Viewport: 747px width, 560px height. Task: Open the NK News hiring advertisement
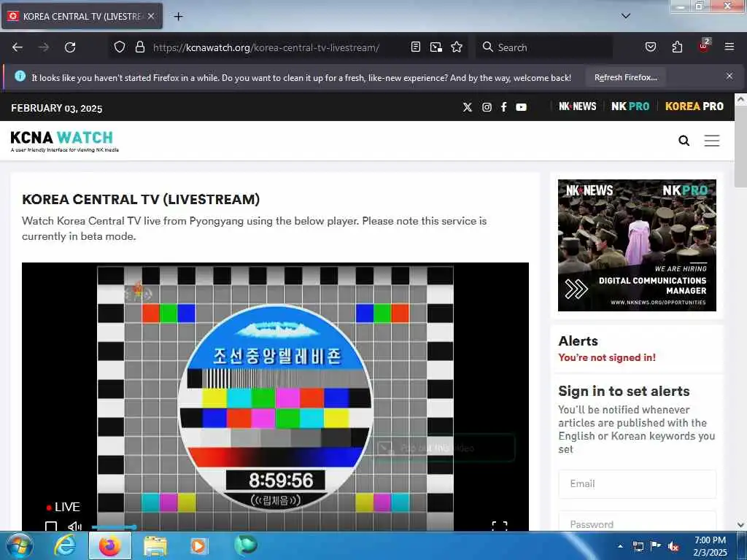(637, 245)
